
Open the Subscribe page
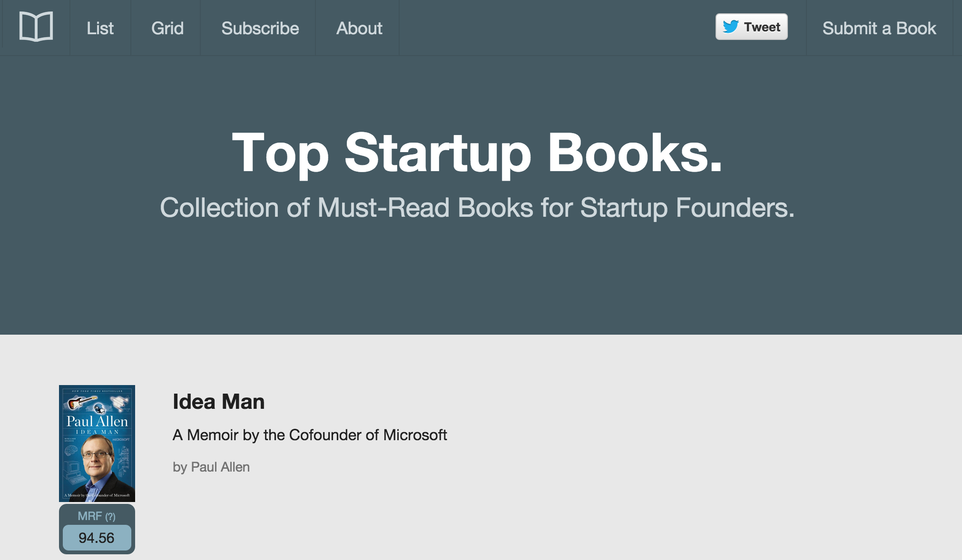(260, 28)
